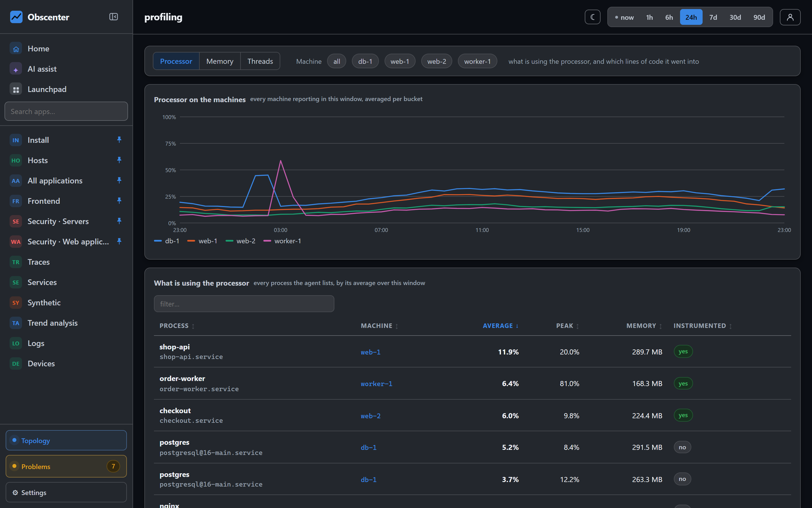
Task: Toggle worker-1 series in chart legend
Action: click(x=283, y=241)
